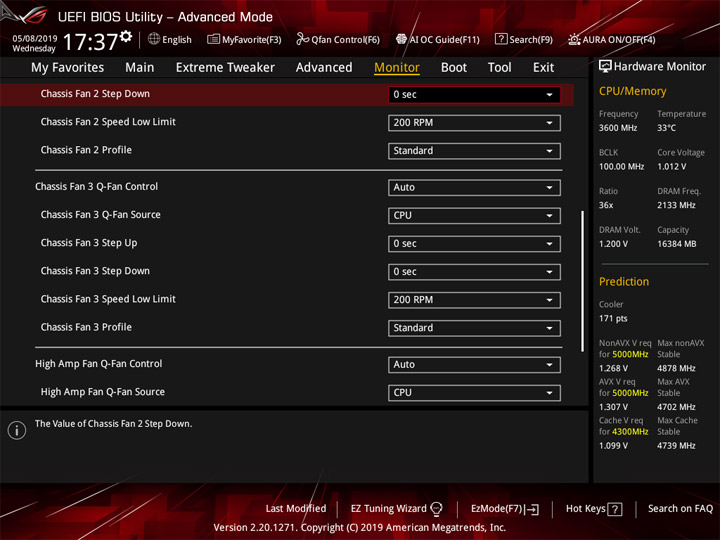Click the 4300MHz Cache prediction value
Image resolution: width=720 pixels, height=540 pixels.
pyautogui.click(x=630, y=432)
